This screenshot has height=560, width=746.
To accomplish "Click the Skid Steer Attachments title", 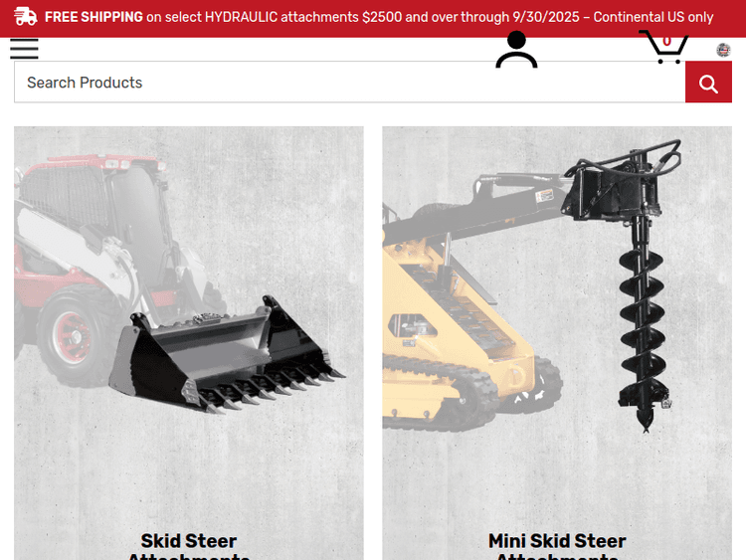I will (x=189, y=546).
